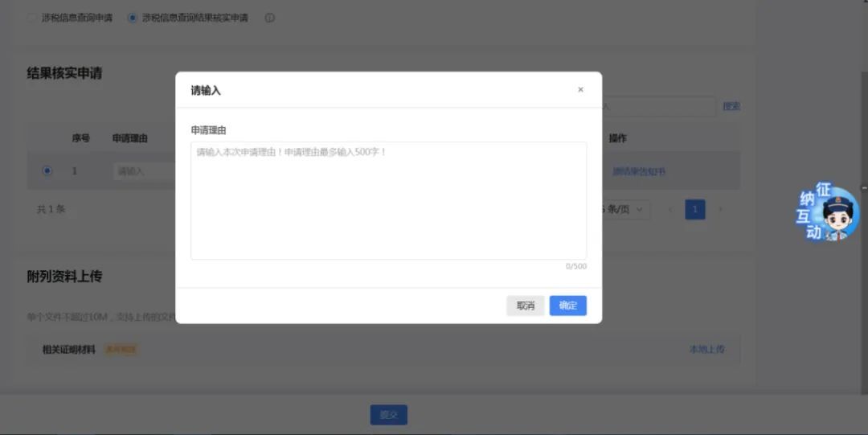Viewport: 868px width, 435px height.
Task: Click the 申请理由 text area in dialog
Action: click(x=389, y=200)
